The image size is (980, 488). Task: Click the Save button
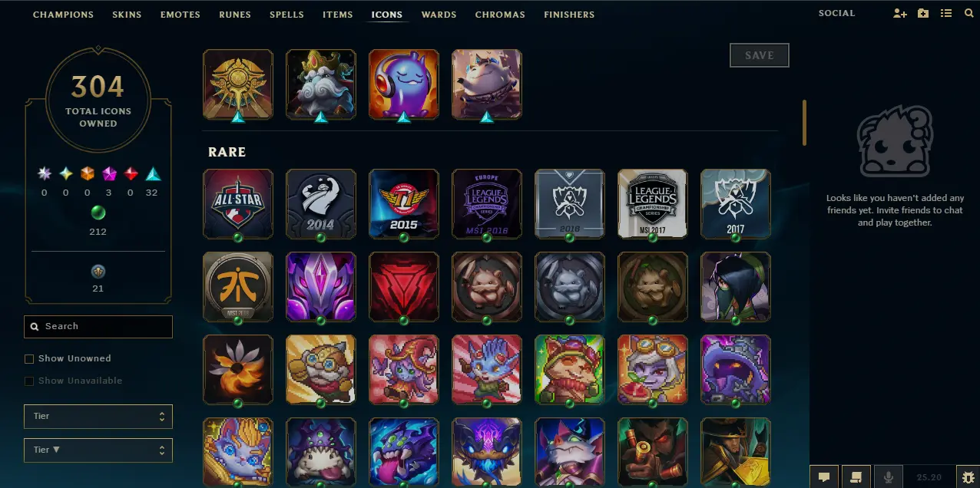pyautogui.click(x=760, y=55)
